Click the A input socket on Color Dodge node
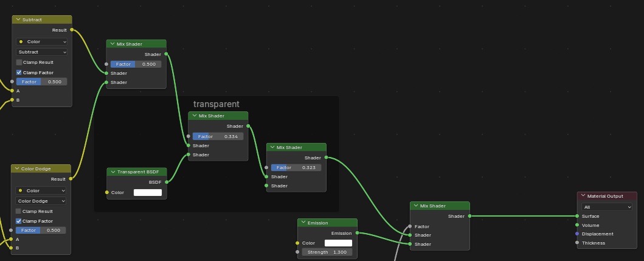This screenshot has width=644, height=261. point(11,239)
